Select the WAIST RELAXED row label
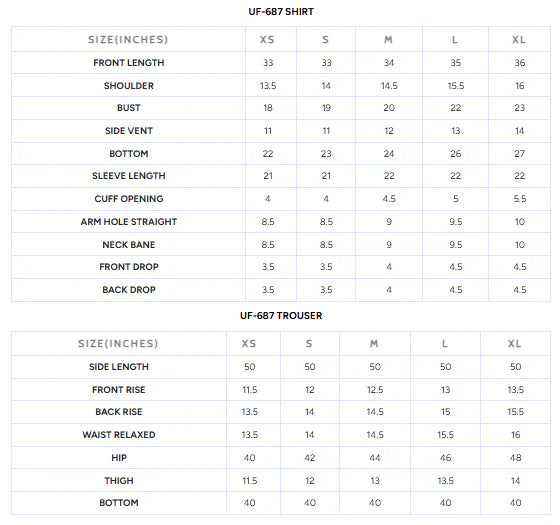 click(119, 435)
